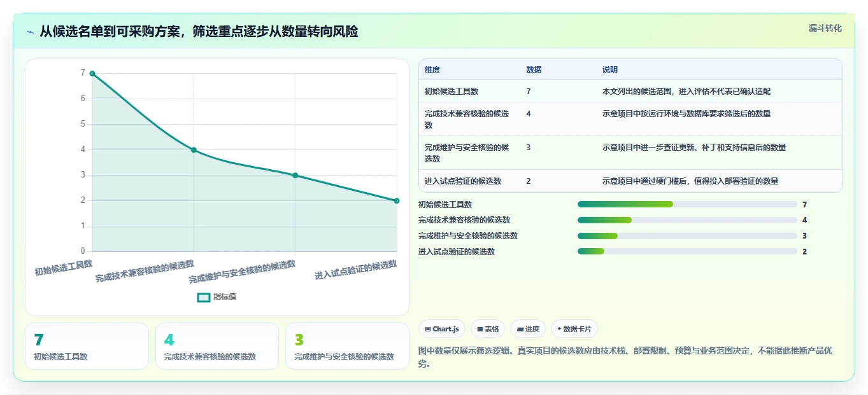Click the lightning icon beside the title
The height and width of the screenshot is (395, 868).
31,32
